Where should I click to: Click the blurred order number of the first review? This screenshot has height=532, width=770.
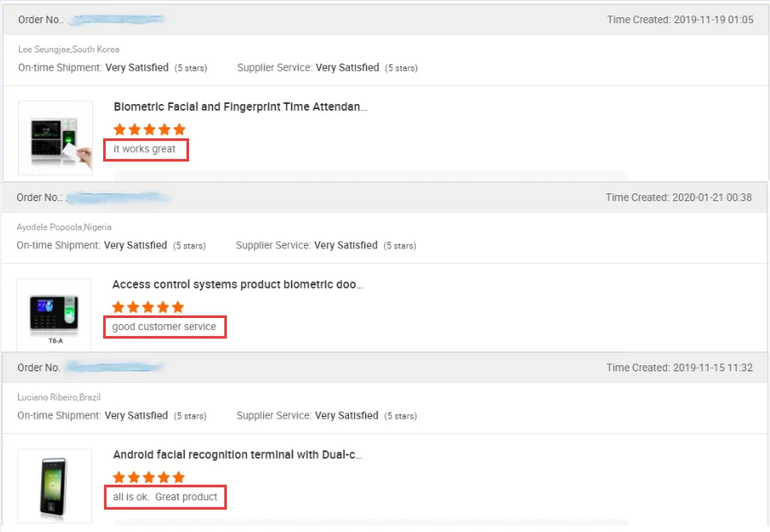pos(117,20)
